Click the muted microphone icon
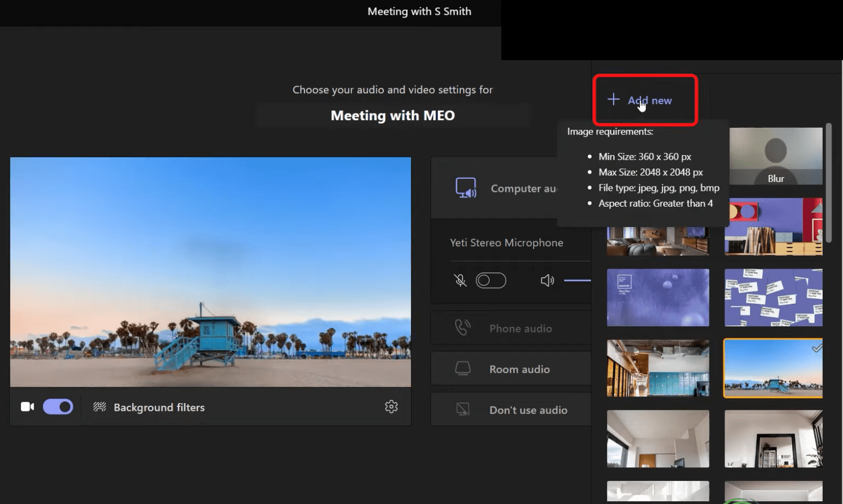Image resolution: width=843 pixels, height=504 pixels. (460, 280)
